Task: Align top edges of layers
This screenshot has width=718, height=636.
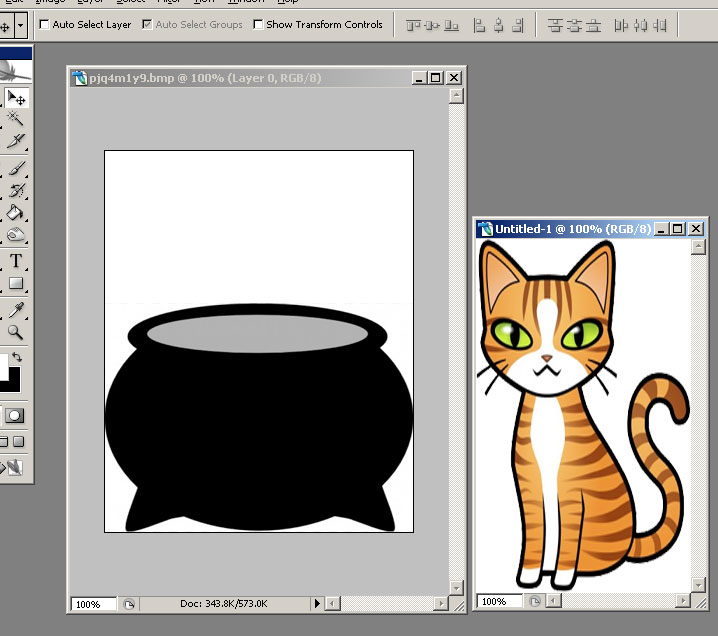Action: click(413, 25)
